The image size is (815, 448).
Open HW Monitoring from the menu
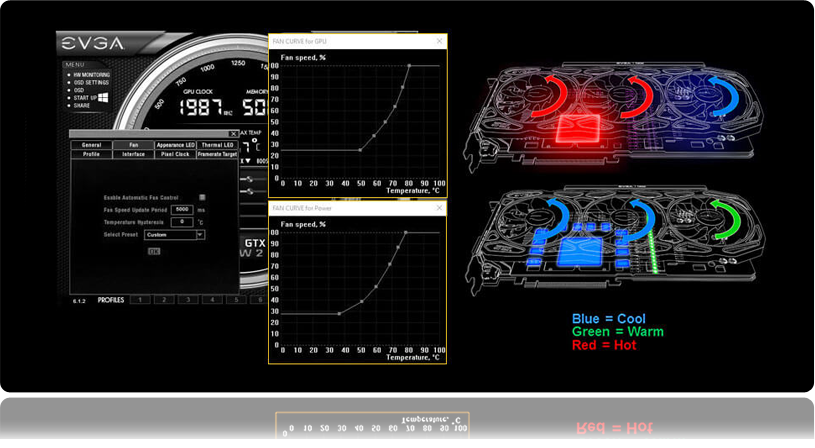pos(91,75)
